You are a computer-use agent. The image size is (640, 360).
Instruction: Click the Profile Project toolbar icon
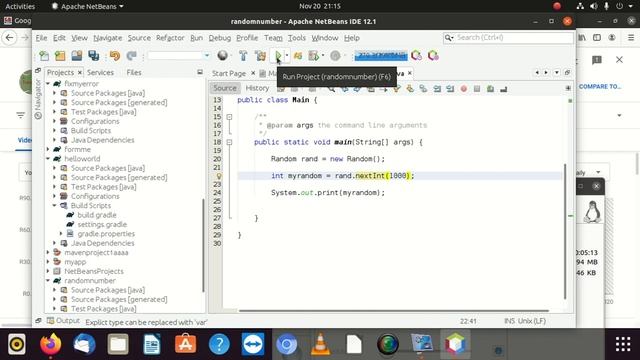pos(313,56)
